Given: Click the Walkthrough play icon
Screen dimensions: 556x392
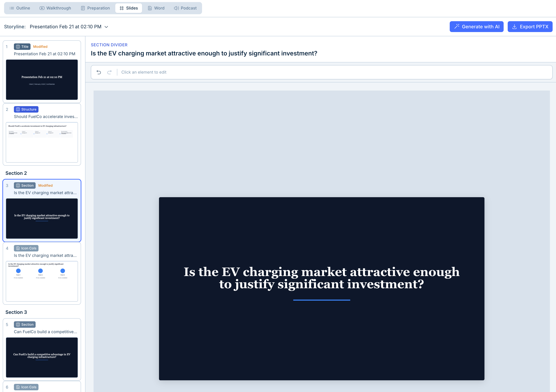Looking at the screenshot, I should 42,8.
